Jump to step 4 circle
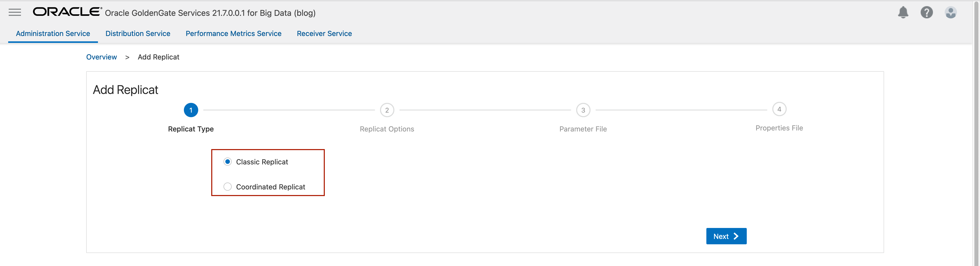 tap(779, 110)
